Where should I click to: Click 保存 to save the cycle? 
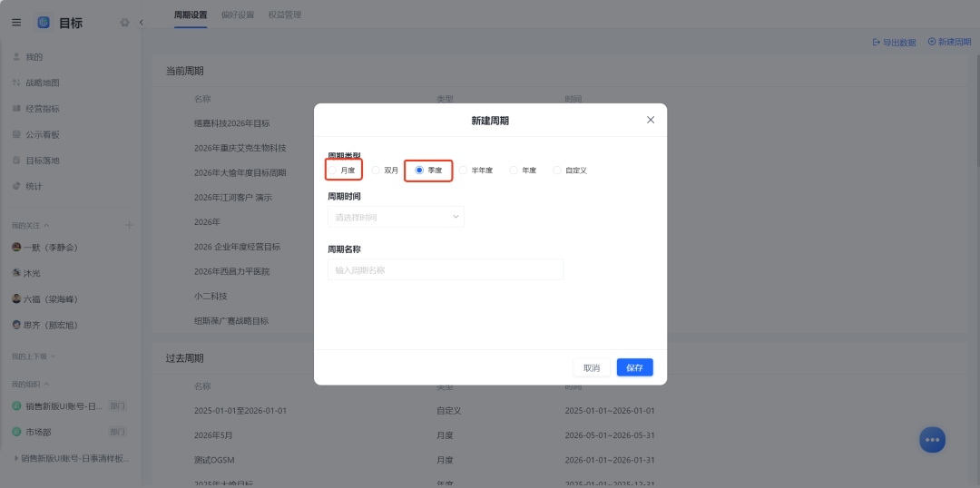pos(635,367)
